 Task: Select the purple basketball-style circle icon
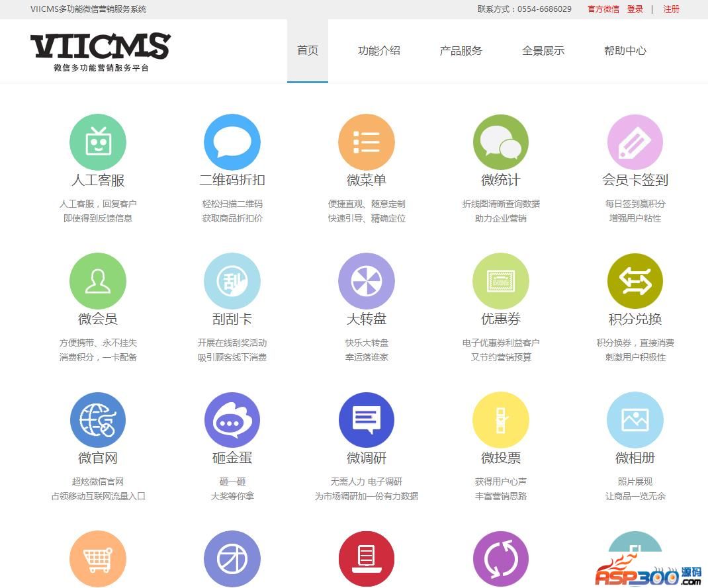(232, 559)
